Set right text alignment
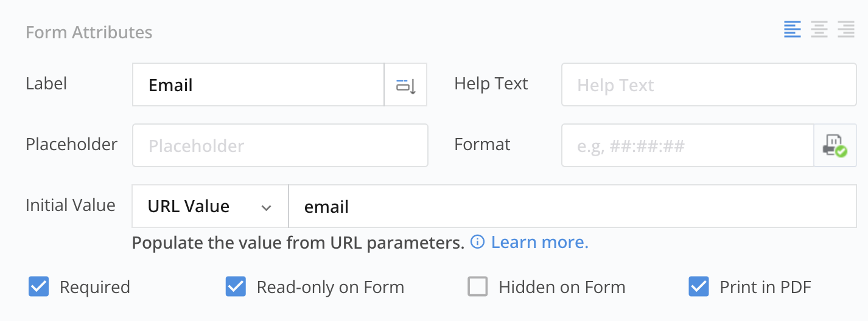This screenshot has height=321, width=868. (x=846, y=29)
